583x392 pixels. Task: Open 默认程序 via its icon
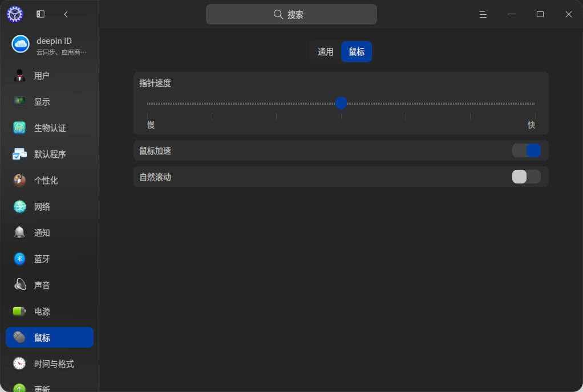pyautogui.click(x=19, y=154)
